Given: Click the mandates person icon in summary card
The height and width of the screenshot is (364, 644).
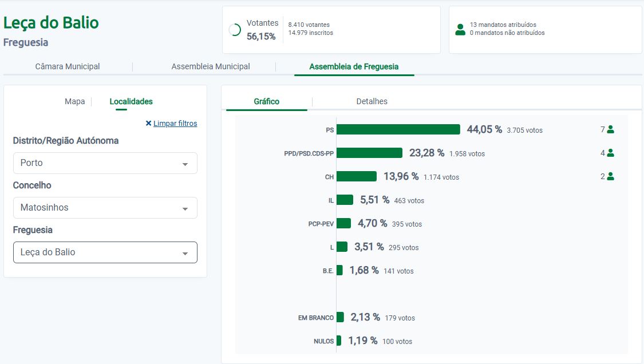Looking at the screenshot, I should click(x=460, y=30).
